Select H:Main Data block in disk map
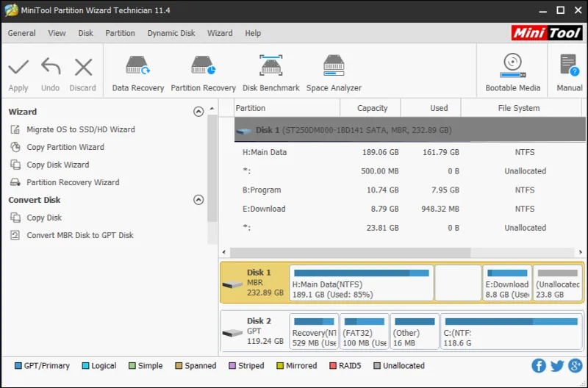 (362, 283)
